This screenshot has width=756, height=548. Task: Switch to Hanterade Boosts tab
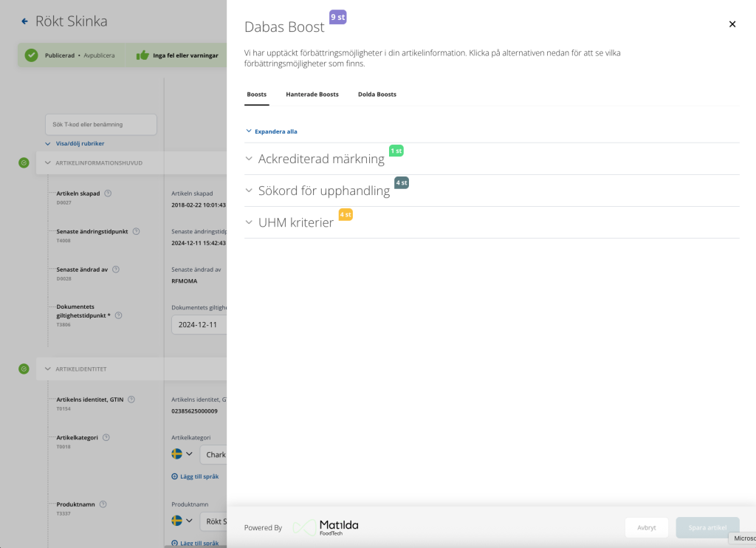click(312, 95)
